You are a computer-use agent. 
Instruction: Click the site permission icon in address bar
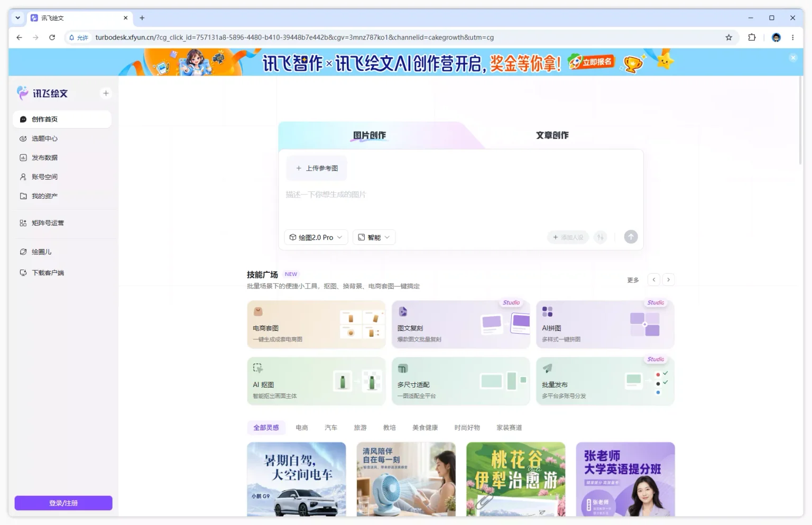pyautogui.click(x=78, y=38)
